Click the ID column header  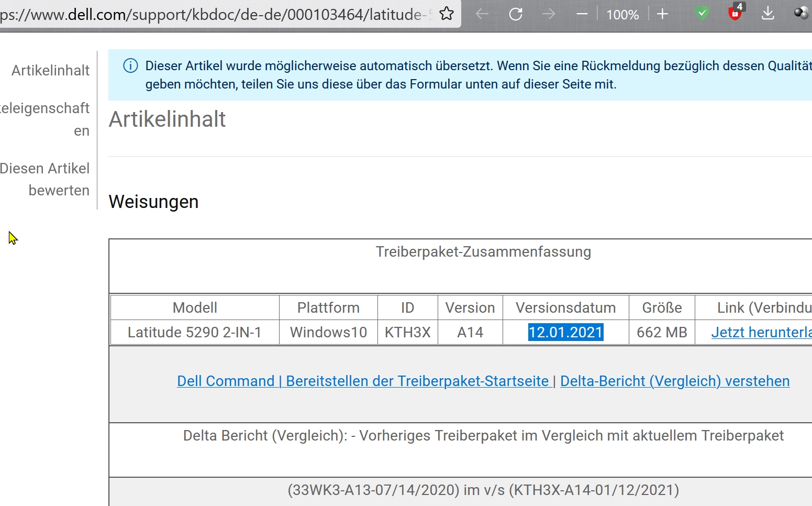(x=407, y=307)
